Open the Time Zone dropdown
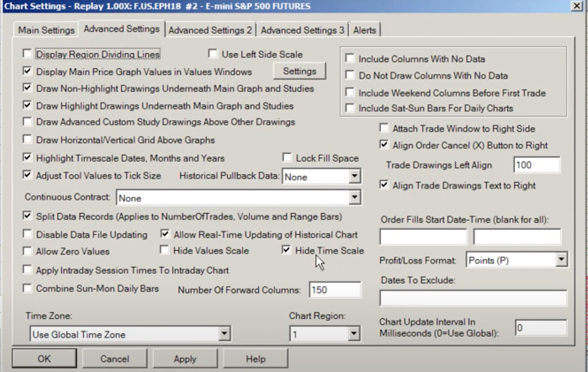 224,333
